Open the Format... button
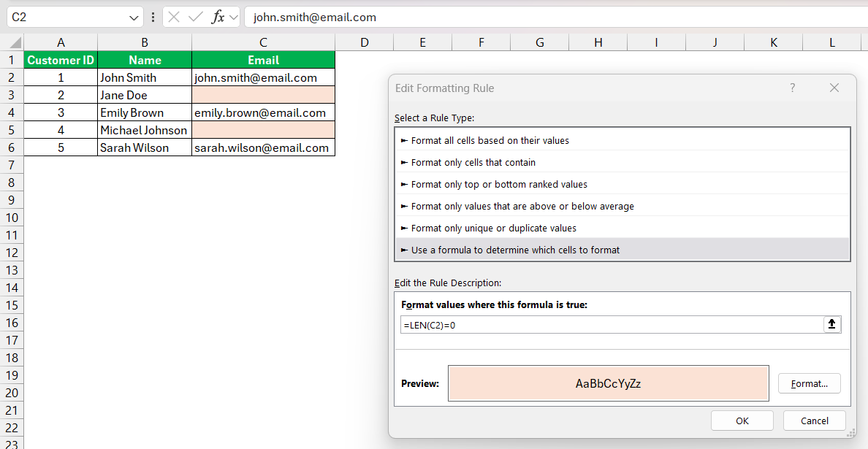 point(810,383)
